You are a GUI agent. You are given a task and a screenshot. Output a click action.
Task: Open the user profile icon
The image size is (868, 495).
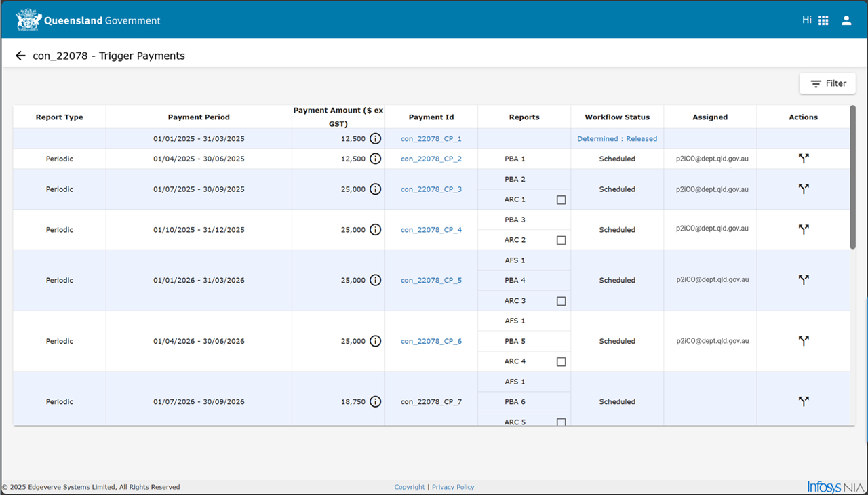pyautogui.click(x=846, y=20)
